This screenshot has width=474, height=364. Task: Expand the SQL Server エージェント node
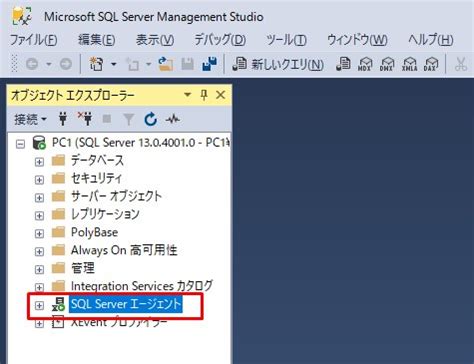(x=39, y=305)
